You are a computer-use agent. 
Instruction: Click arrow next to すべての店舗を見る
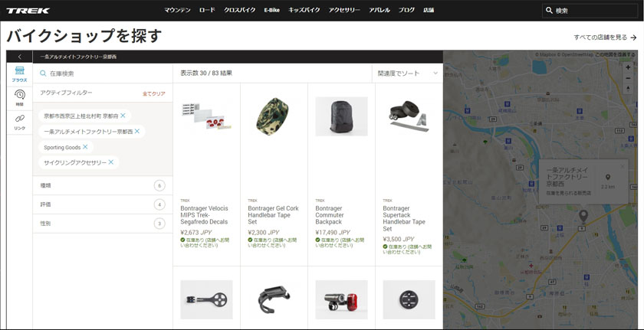(633, 38)
